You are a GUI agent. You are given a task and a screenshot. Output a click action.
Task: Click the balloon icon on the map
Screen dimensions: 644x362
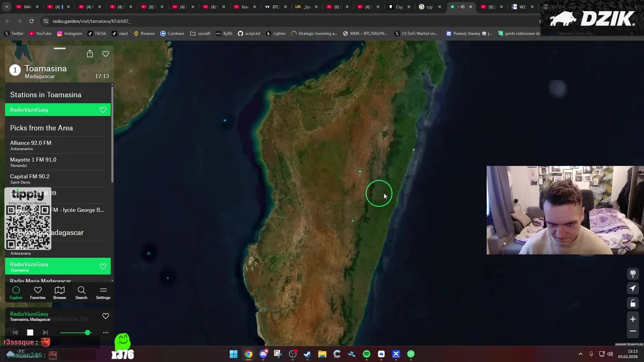(x=633, y=274)
